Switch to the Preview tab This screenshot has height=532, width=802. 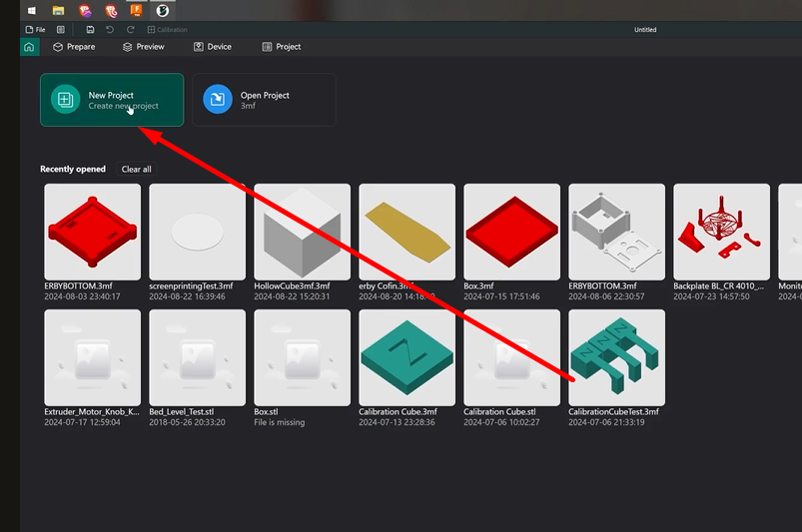[143, 47]
